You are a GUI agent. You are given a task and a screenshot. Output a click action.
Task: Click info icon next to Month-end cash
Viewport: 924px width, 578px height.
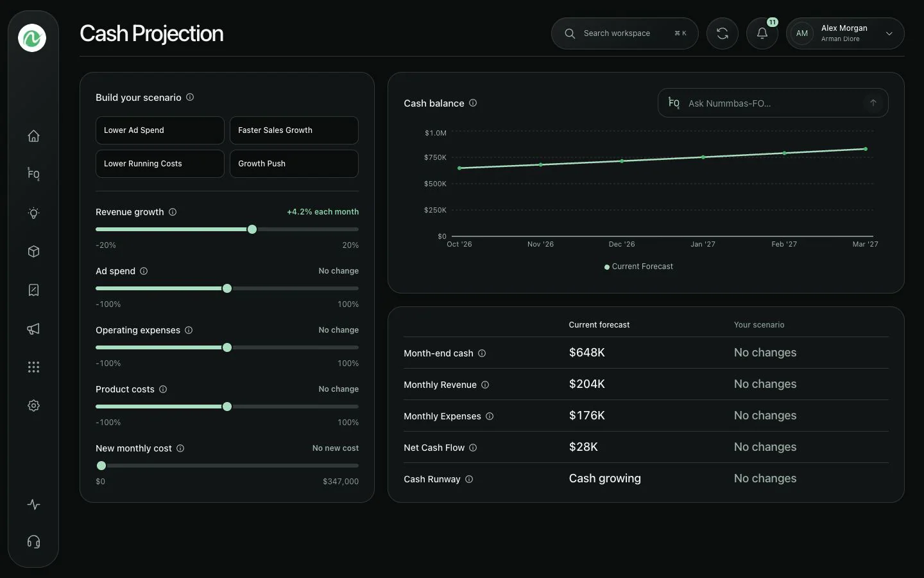click(x=482, y=353)
